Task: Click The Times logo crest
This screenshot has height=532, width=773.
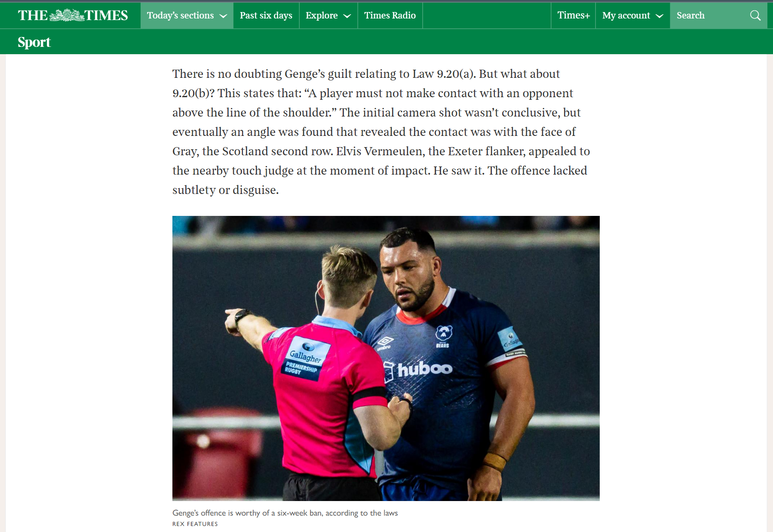Action: pyautogui.click(x=67, y=15)
